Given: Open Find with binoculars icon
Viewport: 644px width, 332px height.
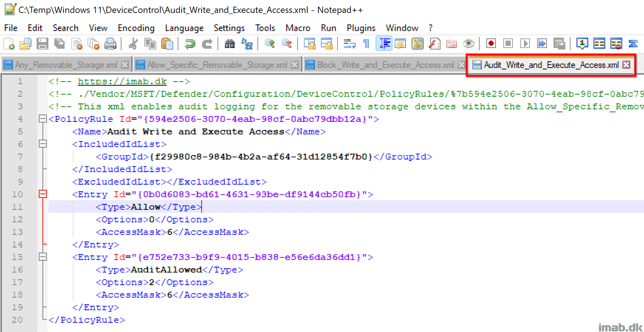Looking at the screenshot, I should (x=230, y=44).
